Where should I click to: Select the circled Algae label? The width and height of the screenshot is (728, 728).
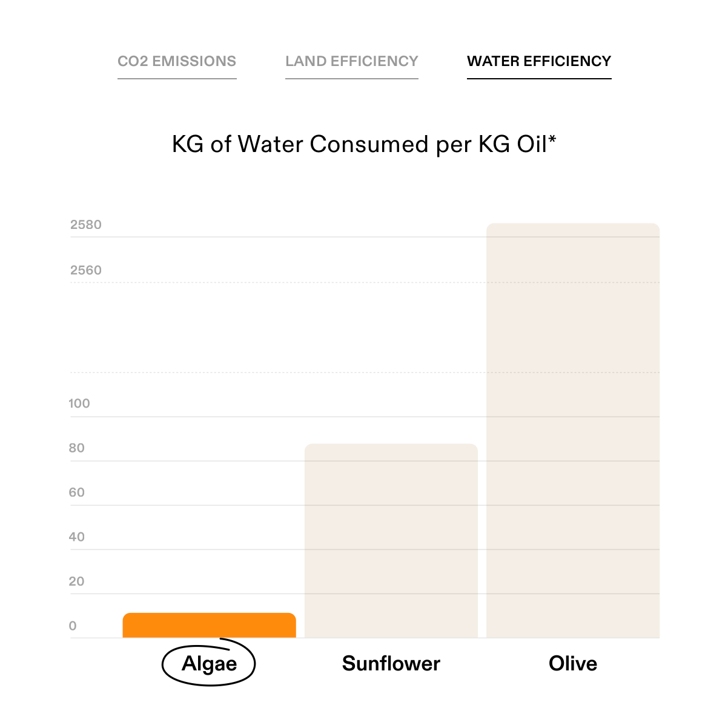(x=209, y=663)
